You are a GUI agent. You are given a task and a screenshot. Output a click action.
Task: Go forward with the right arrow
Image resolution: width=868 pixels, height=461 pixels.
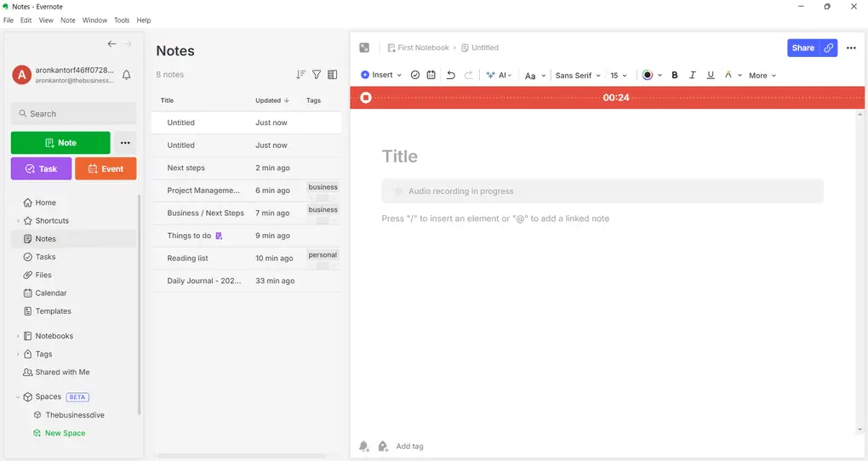tap(128, 43)
